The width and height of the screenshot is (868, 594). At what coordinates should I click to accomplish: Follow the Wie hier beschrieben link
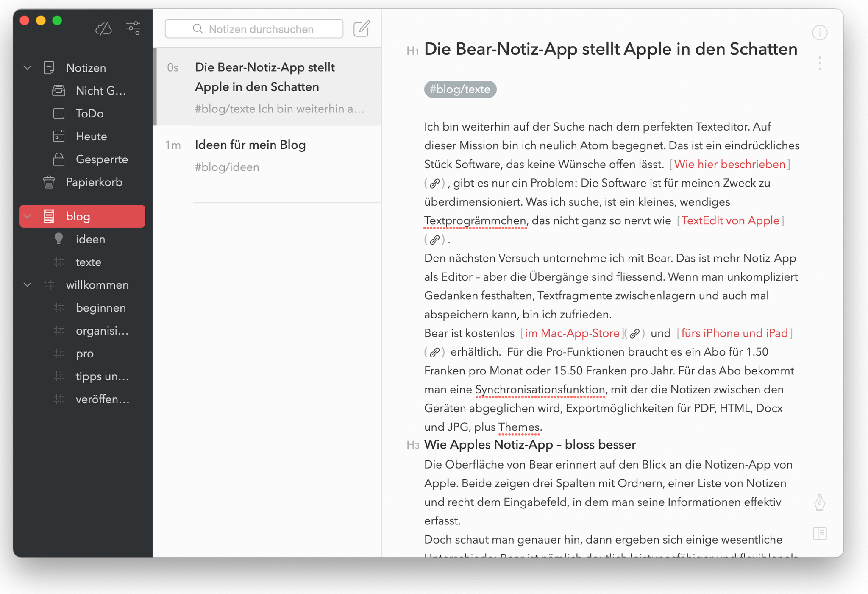(729, 164)
